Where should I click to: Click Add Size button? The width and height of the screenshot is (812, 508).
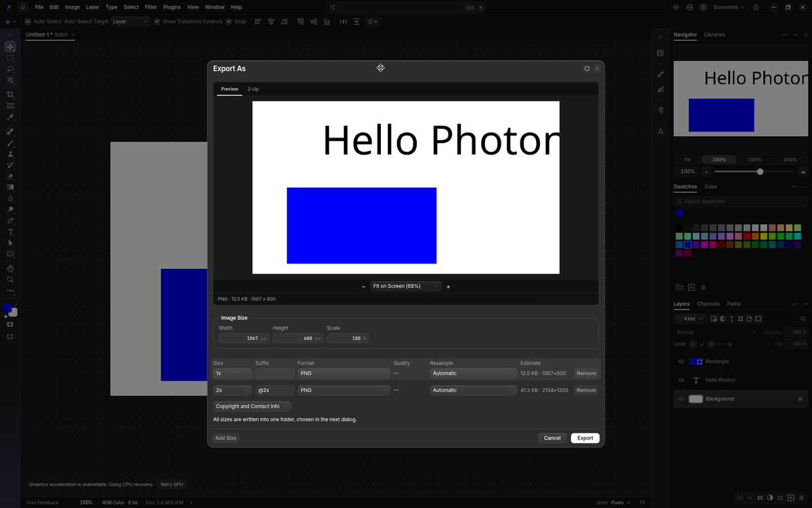pos(226,438)
